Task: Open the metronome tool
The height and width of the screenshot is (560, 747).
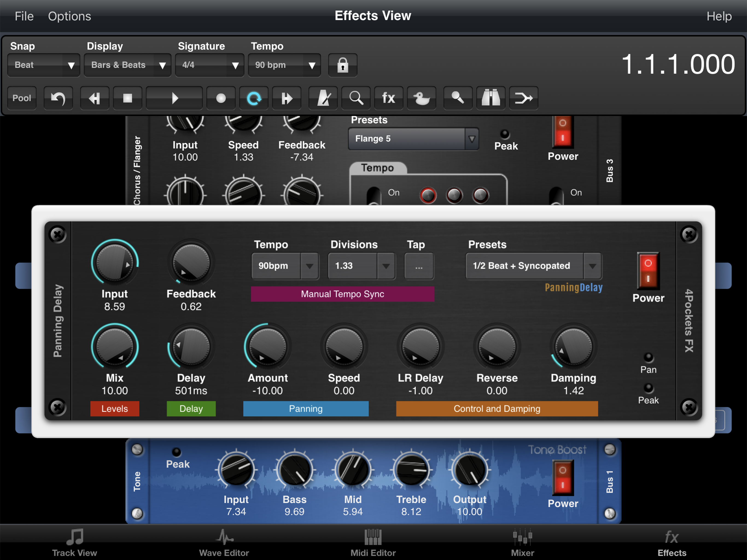Action: click(x=323, y=98)
